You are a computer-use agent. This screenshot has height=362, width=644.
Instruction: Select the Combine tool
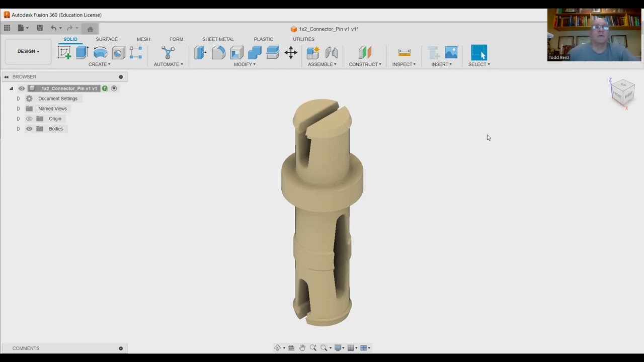point(255,52)
